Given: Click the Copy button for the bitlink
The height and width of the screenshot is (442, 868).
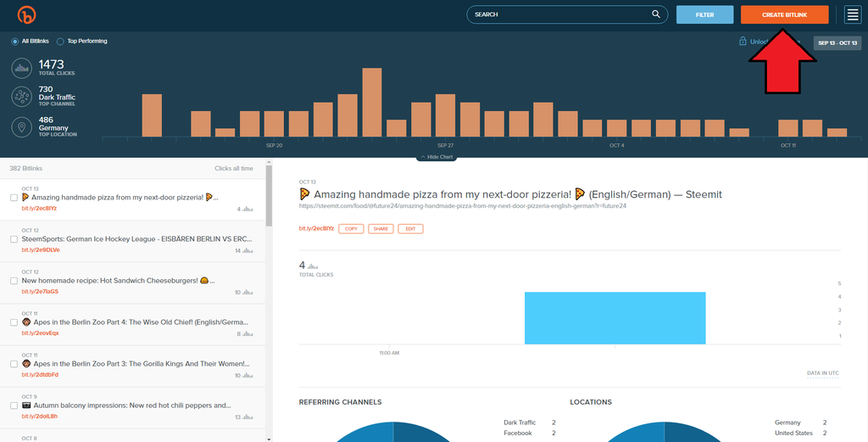Looking at the screenshot, I should (x=350, y=229).
